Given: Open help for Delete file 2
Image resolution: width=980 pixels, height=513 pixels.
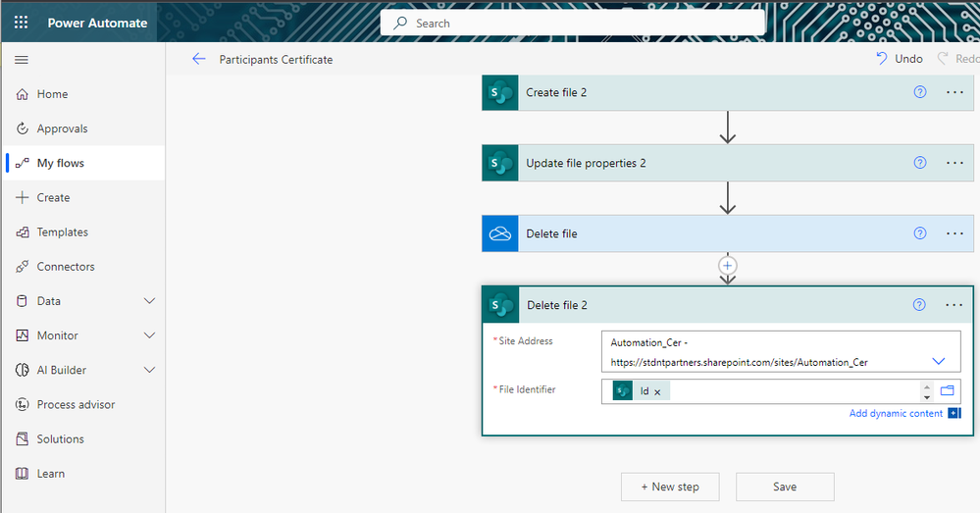Looking at the screenshot, I should coord(919,305).
